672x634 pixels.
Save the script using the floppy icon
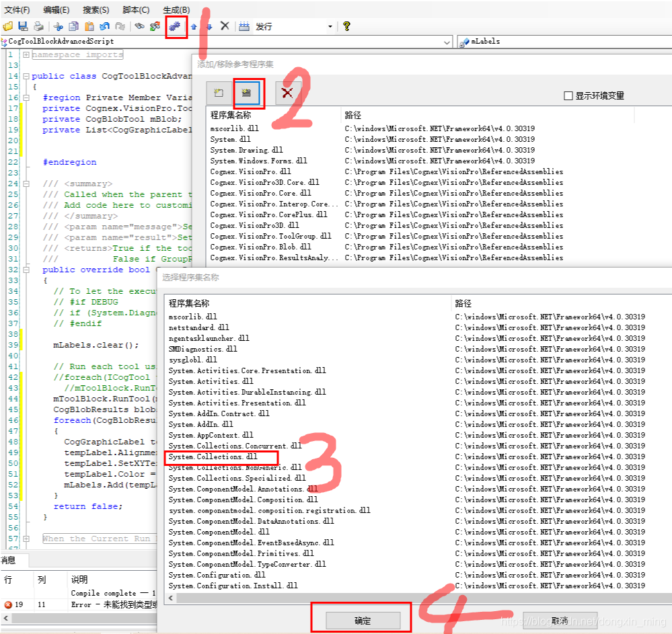click(23, 27)
